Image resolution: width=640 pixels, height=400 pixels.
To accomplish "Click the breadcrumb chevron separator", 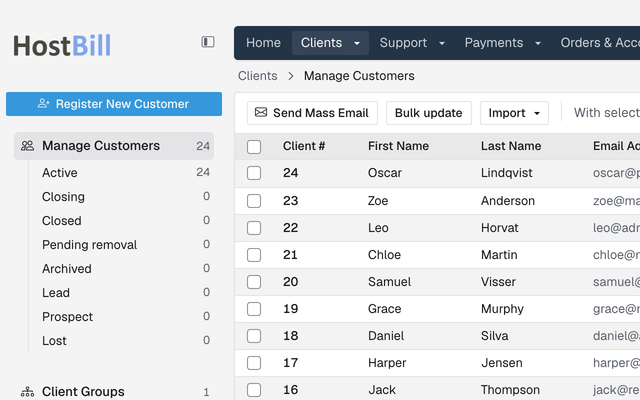I will (291, 76).
